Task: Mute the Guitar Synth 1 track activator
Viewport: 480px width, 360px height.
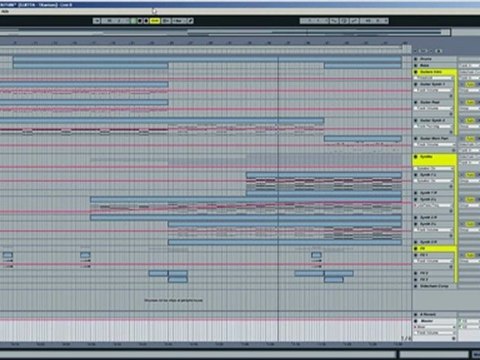Action: click(470, 84)
